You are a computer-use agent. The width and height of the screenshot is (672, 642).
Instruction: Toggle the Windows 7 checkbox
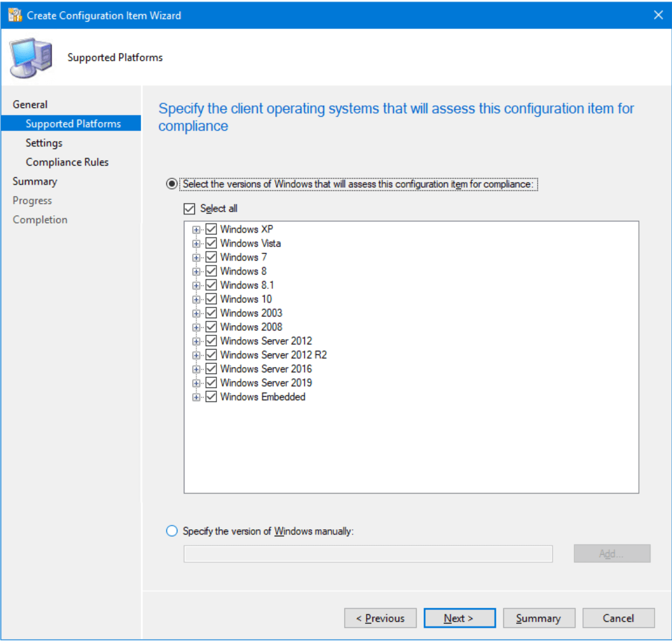[x=211, y=257]
